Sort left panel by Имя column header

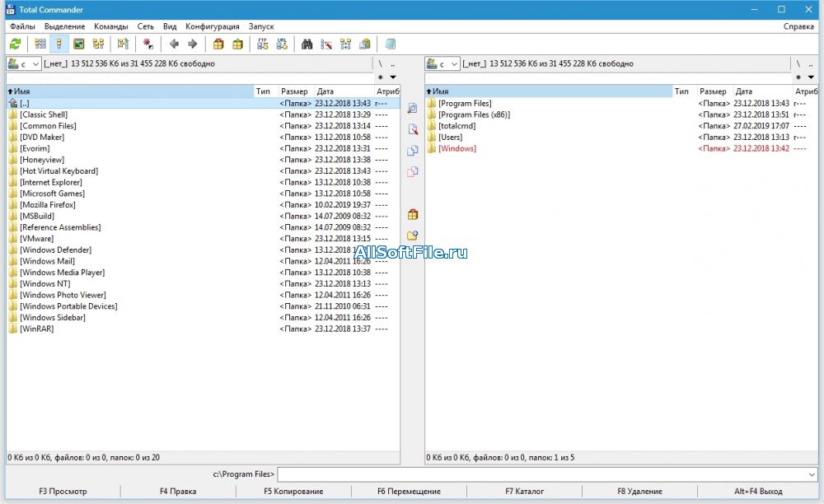[x=130, y=91]
